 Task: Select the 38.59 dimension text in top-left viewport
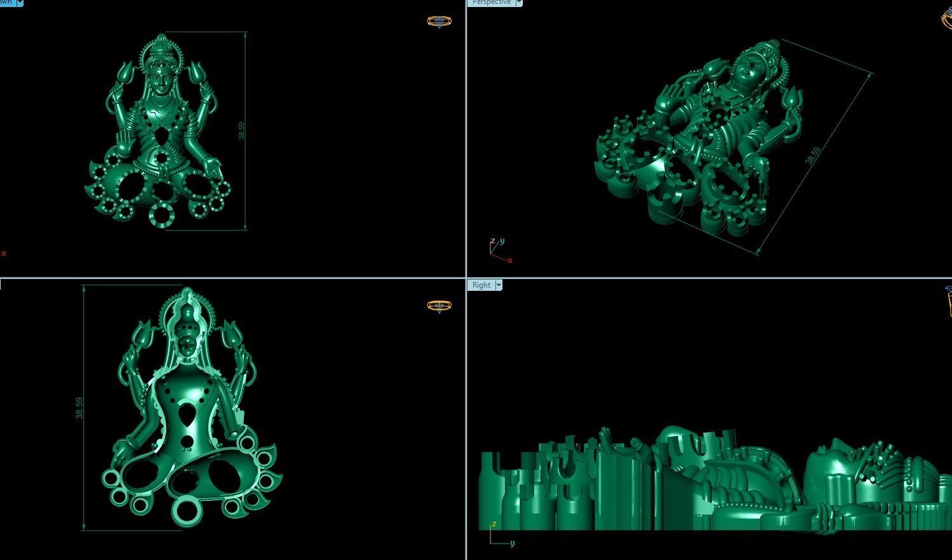241,131
